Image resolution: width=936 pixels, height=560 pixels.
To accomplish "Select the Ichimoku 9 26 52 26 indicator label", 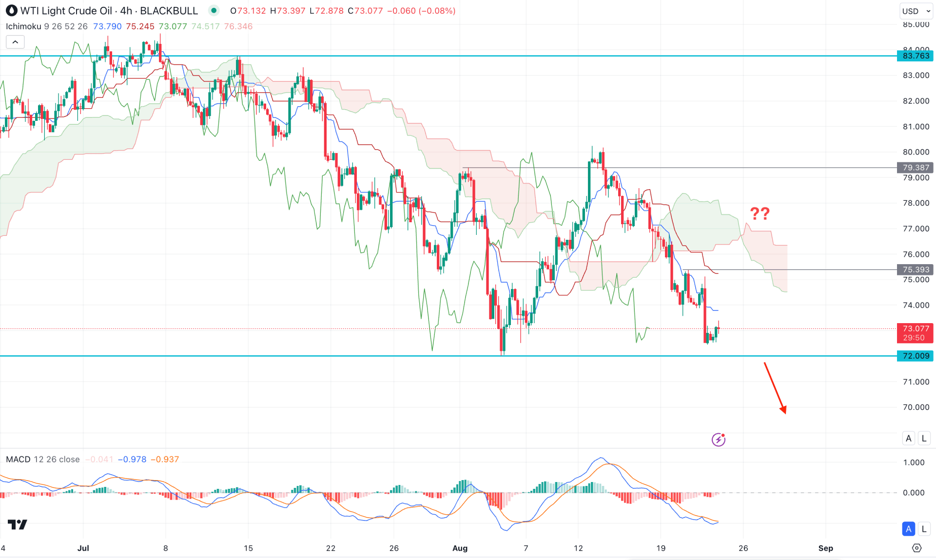I will point(47,26).
